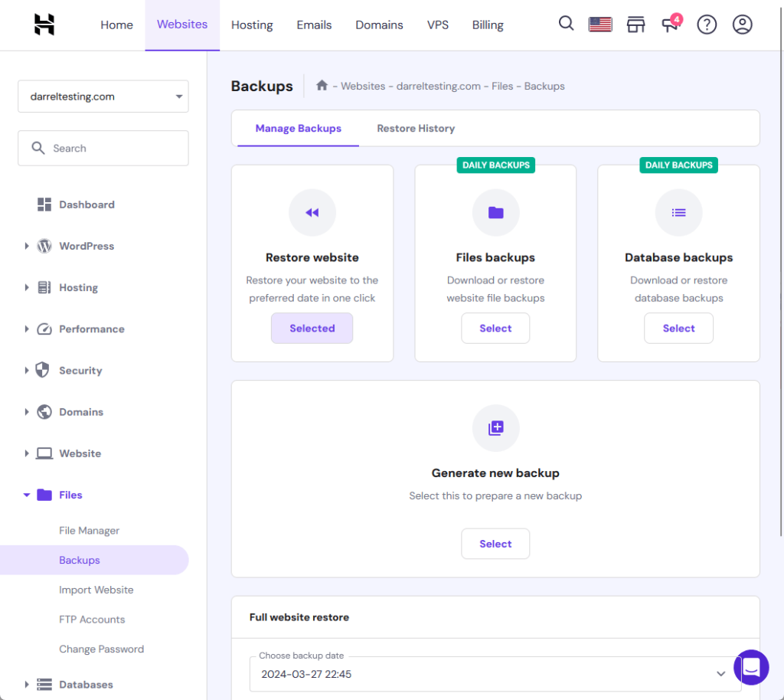Open Import Website in sidebar
The height and width of the screenshot is (700, 784).
point(96,590)
